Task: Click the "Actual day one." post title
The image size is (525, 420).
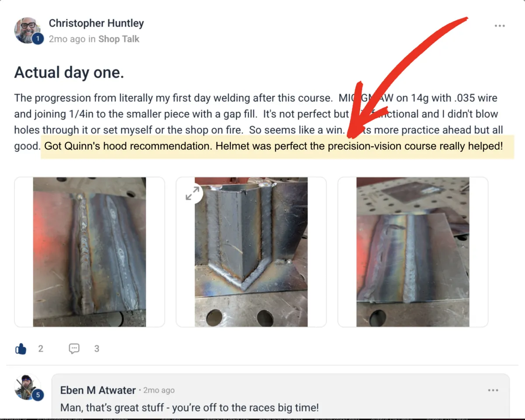Action: point(69,72)
